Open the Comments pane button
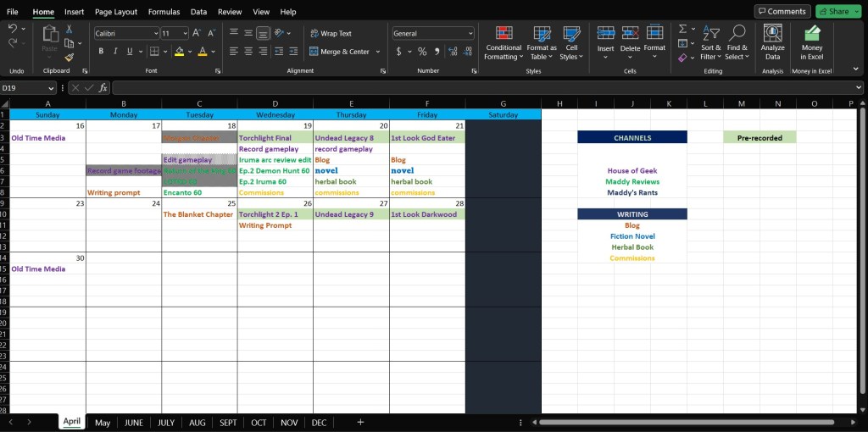This screenshot has height=432, width=868. pyautogui.click(x=782, y=11)
